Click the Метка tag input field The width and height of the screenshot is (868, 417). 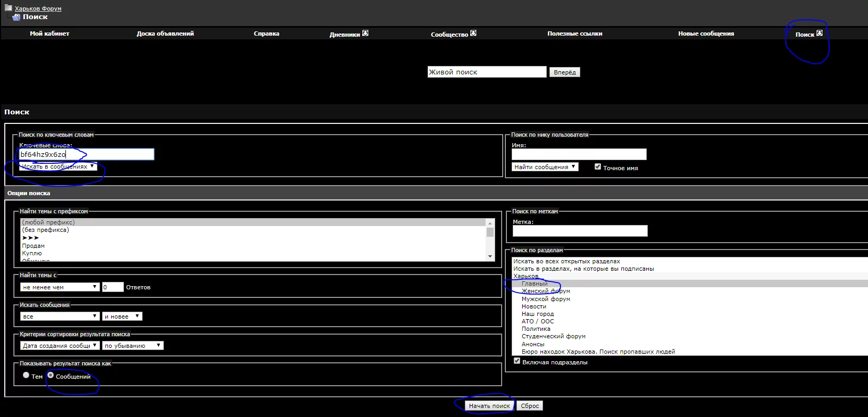[580, 231]
